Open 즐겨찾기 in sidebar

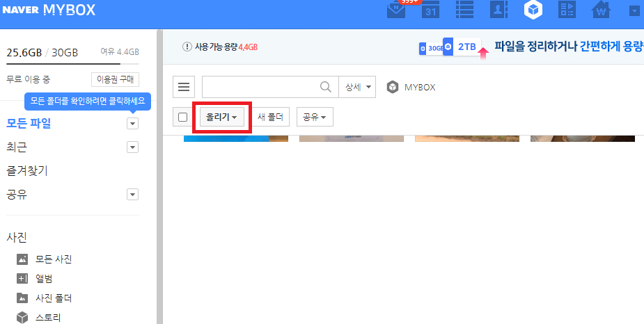pos(27,170)
